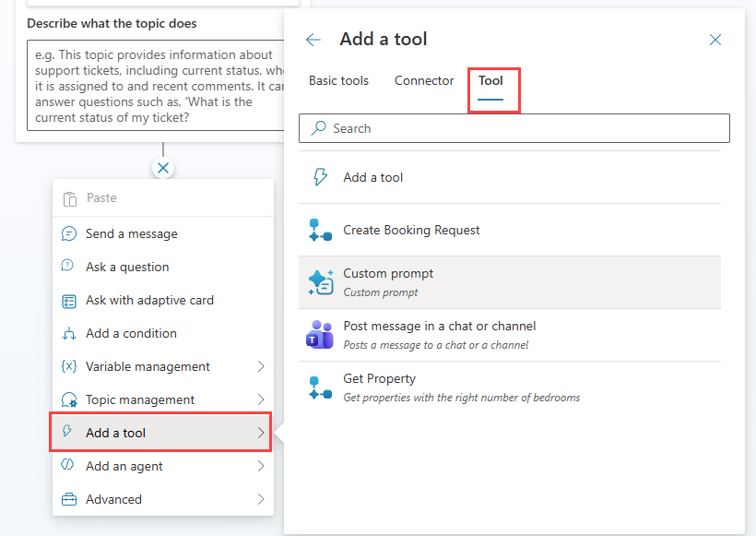Choose Add a tool in the panel list

(510, 177)
